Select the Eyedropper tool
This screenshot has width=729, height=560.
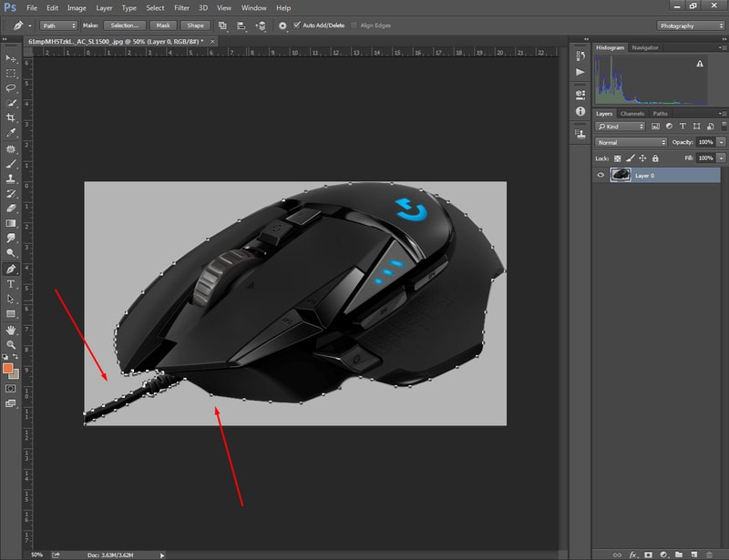[x=10, y=132]
